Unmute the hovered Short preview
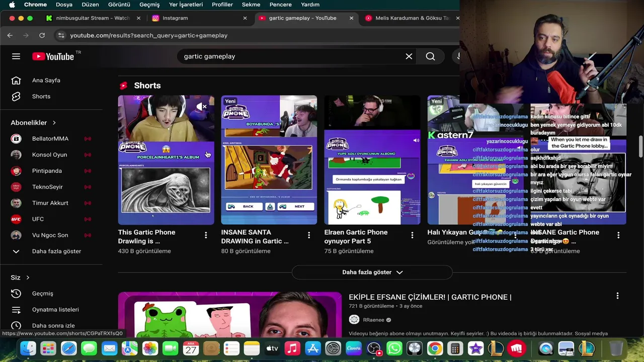 tap(201, 107)
